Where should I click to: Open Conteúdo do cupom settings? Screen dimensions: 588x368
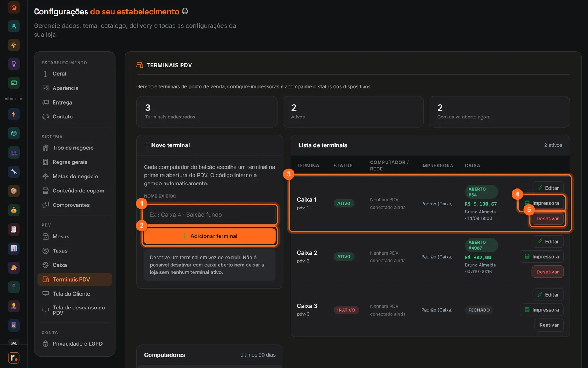click(75, 191)
